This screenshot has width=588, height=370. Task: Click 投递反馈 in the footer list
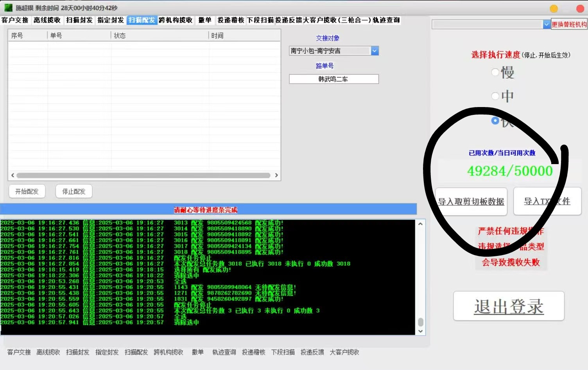pyautogui.click(x=312, y=352)
